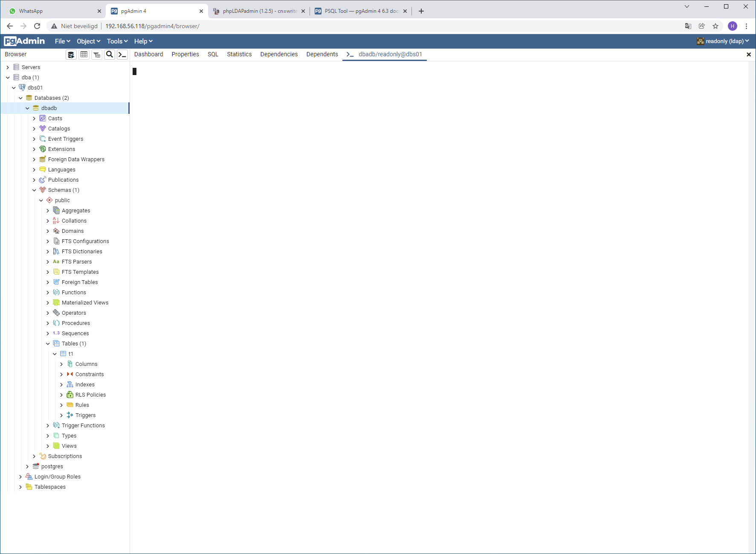Image resolution: width=756 pixels, height=554 pixels.
Task: Open the readonly (ldap) user dropdown
Action: (x=723, y=41)
